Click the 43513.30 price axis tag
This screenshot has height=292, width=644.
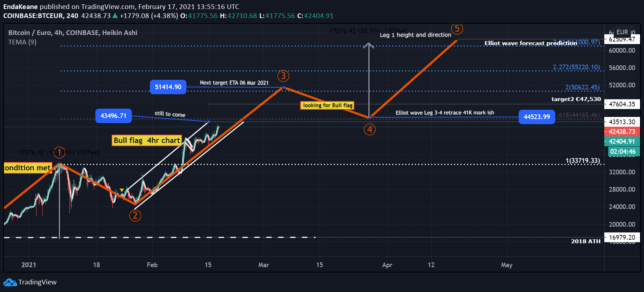[x=622, y=122]
